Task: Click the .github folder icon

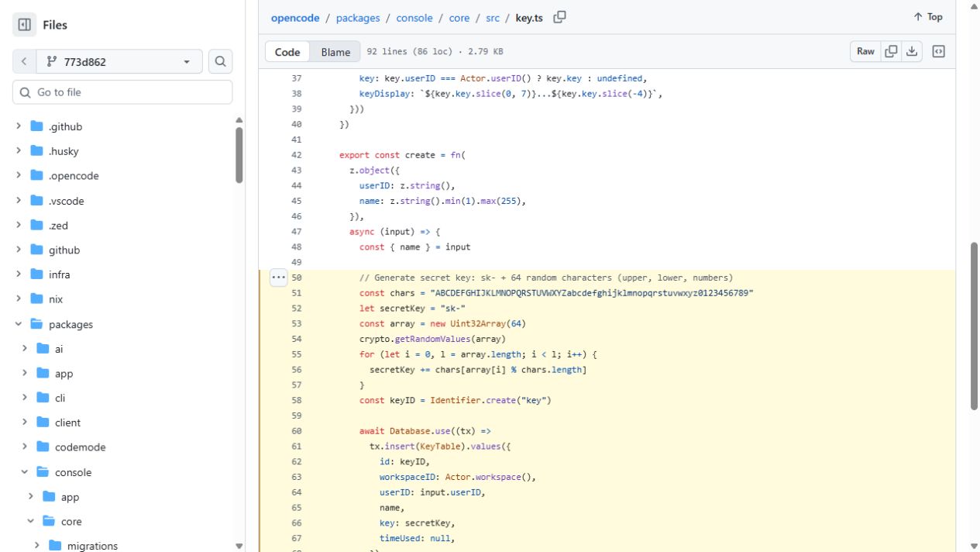Action: click(36, 126)
